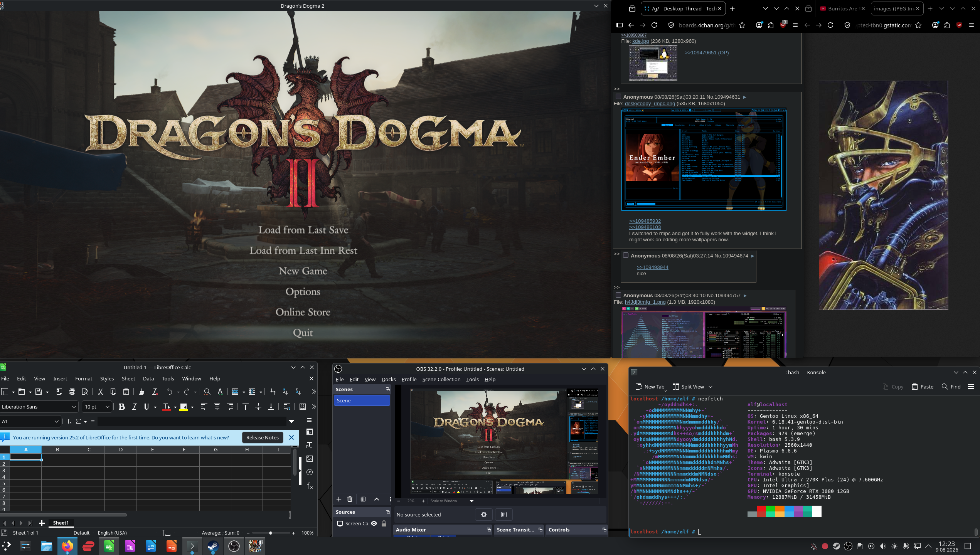Click the Spelling check icon in Calc

(220, 392)
